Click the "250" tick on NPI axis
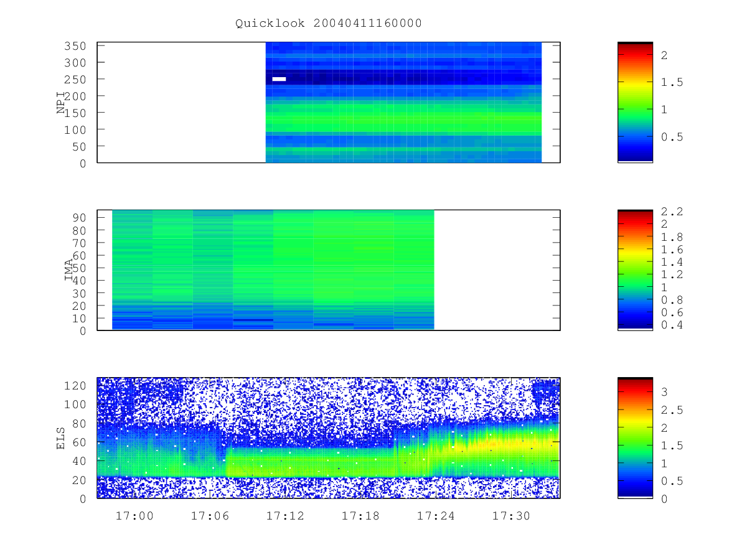Image resolution: width=747 pixels, height=560 pixels. [x=77, y=80]
